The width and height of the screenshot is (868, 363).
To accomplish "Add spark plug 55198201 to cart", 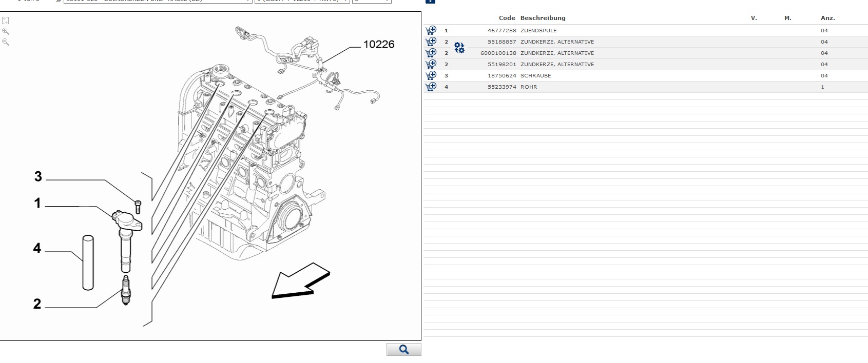I will click(431, 64).
